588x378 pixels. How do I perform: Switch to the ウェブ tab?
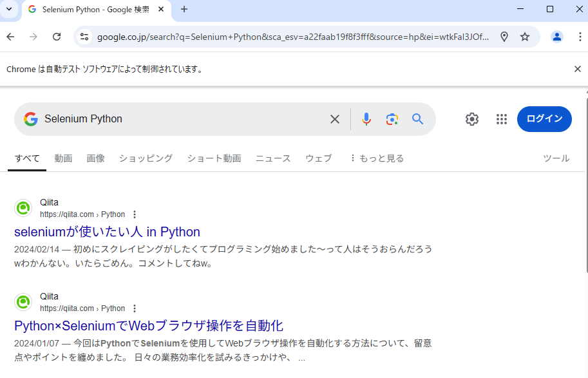tap(319, 158)
